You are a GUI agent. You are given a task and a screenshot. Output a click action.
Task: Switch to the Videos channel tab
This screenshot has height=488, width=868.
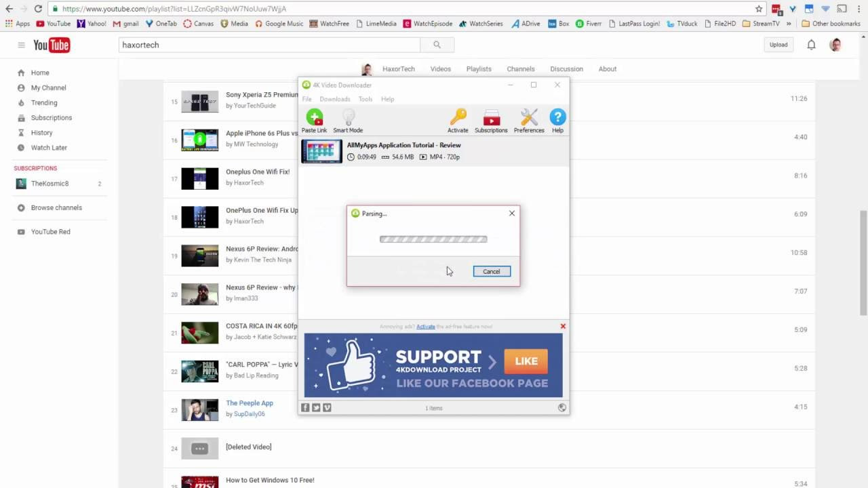(x=440, y=68)
